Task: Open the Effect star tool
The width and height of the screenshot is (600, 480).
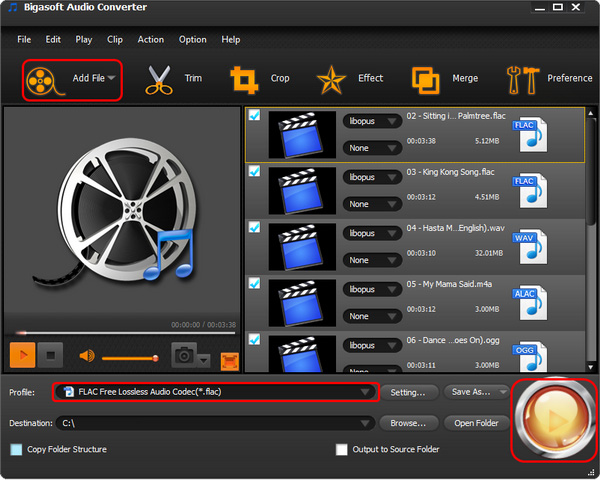Action: click(x=331, y=80)
